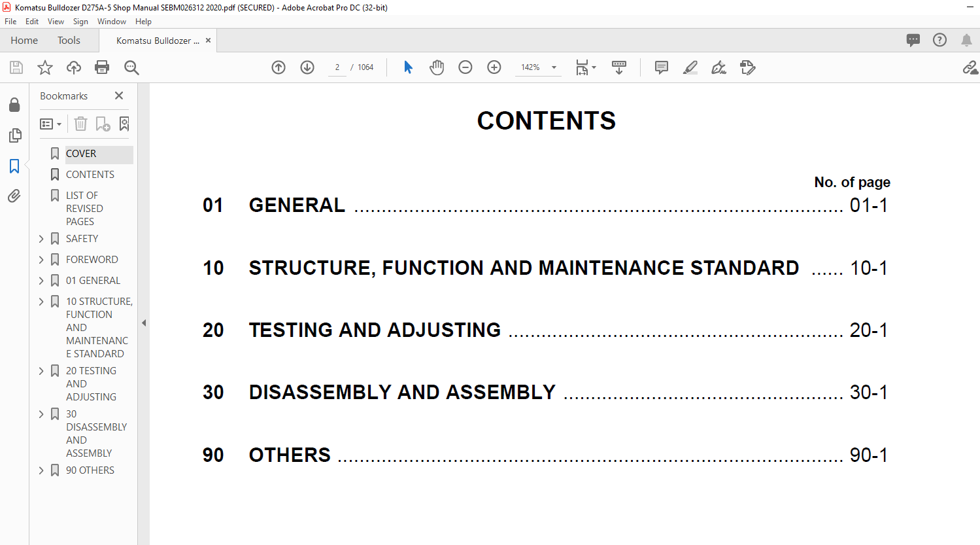Open the fit page options icon

click(x=585, y=67)
